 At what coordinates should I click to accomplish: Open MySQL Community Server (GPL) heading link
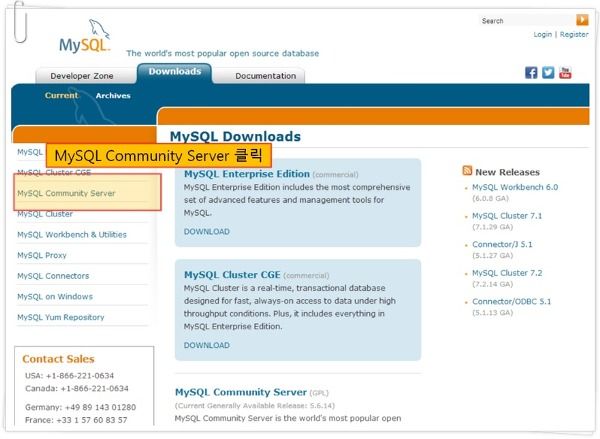[241, 392]
